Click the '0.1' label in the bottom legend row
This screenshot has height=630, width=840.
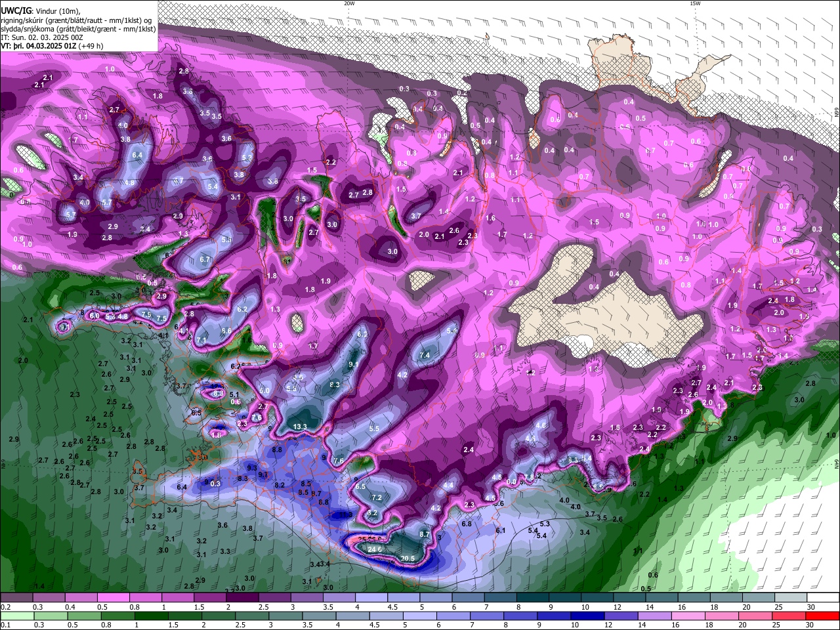pyautogui.click(x=5, y=625)
